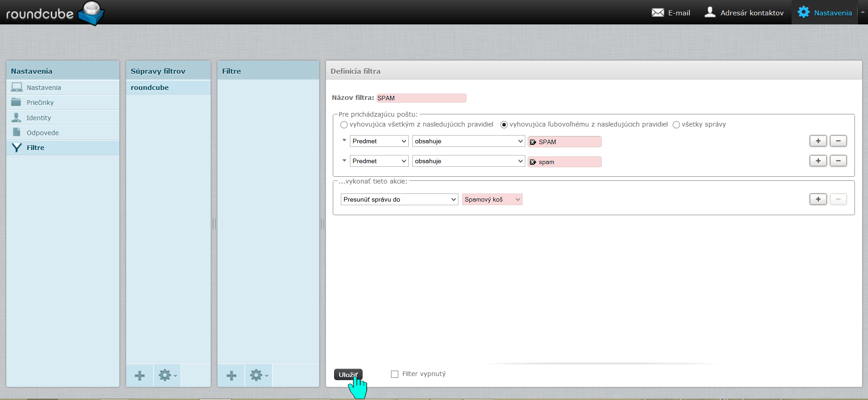This screenshot has height=400, width=868.
Task: Open filter set actions gear menu
Action: tap(167, 376)
